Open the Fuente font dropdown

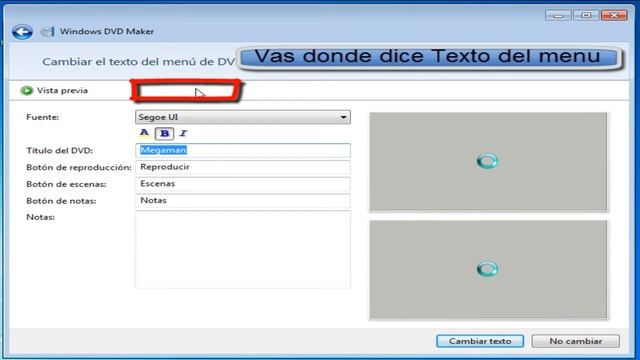point(242,117)
